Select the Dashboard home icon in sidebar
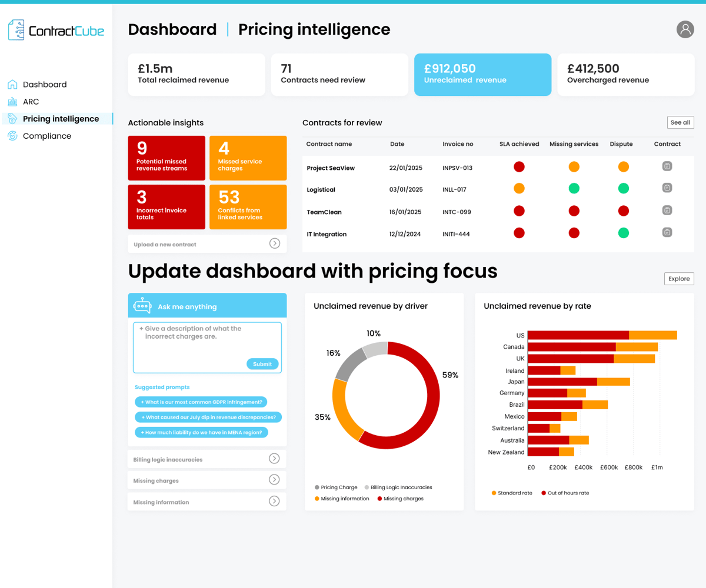This screenshot has height=588, width=706. point(11,84)
